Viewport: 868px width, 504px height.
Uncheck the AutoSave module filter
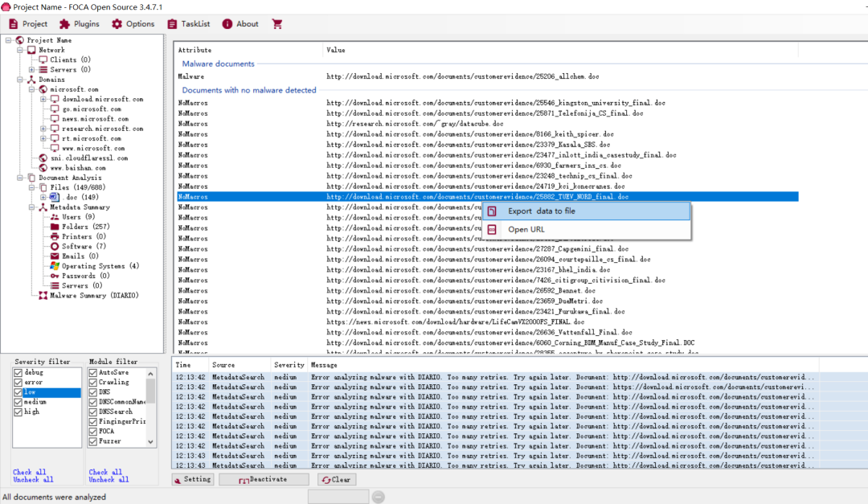(93, 373)
